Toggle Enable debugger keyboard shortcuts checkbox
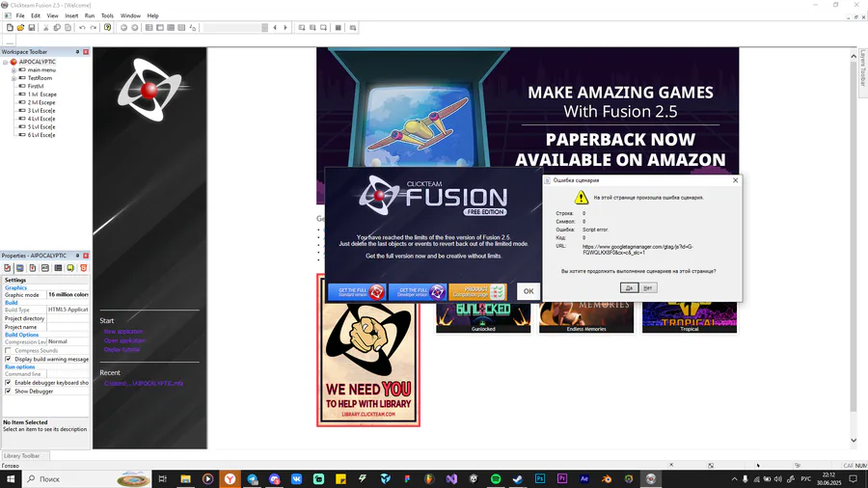The image size is (868, 488). [x=8, y=382]
